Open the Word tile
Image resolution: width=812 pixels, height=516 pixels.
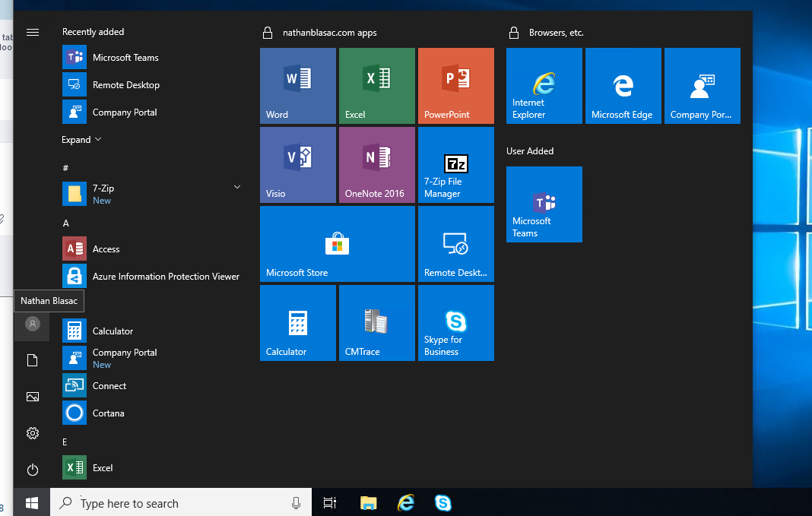point(297,85)
